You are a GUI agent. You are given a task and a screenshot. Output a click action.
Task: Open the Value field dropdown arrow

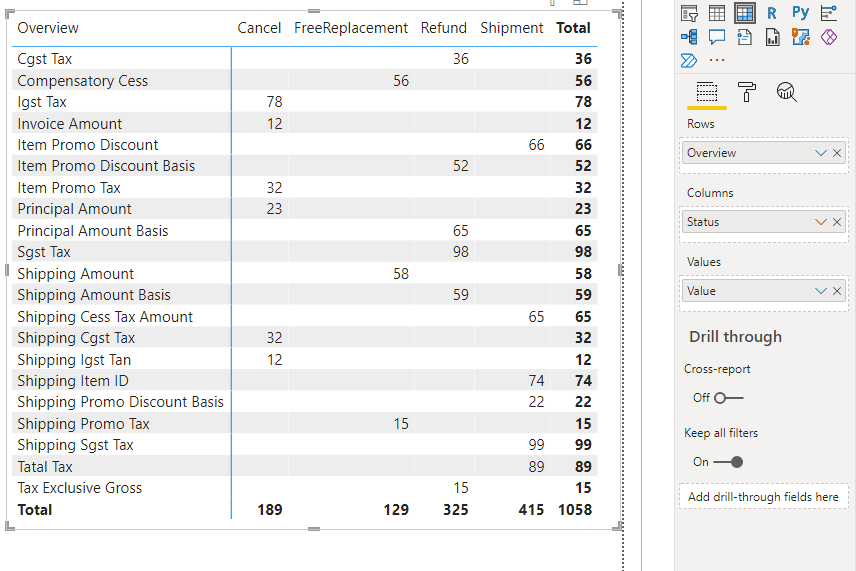click(x=821, y=291)
